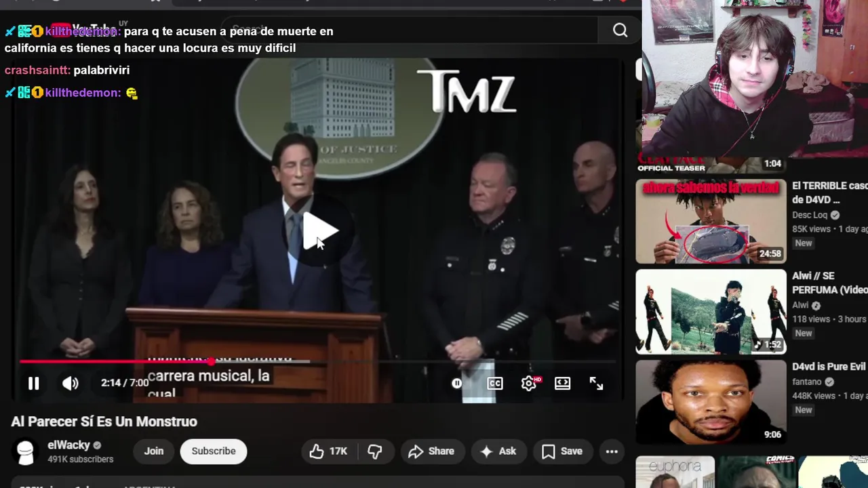This screenshot has width=868, height=488.
Task: Enter fullscreen with the expand icon
Action: tap(596, 383)
